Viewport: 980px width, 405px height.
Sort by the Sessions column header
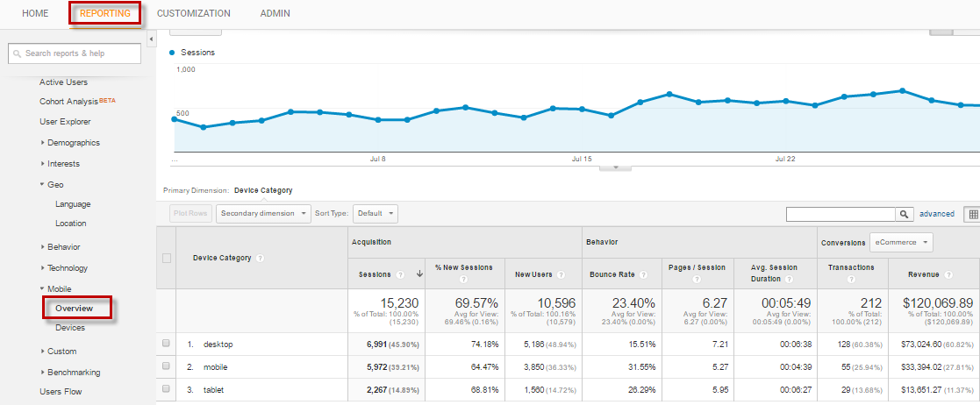(x=375, y=274)
